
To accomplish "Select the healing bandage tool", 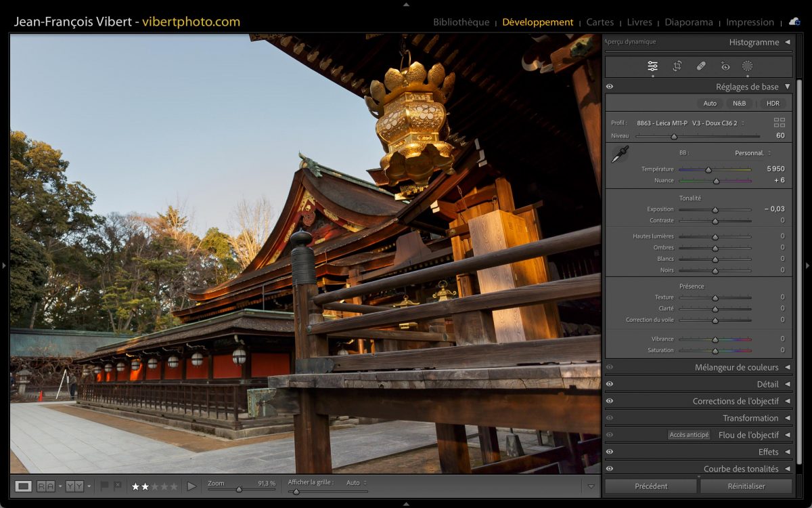I will (x=701, y=66).
